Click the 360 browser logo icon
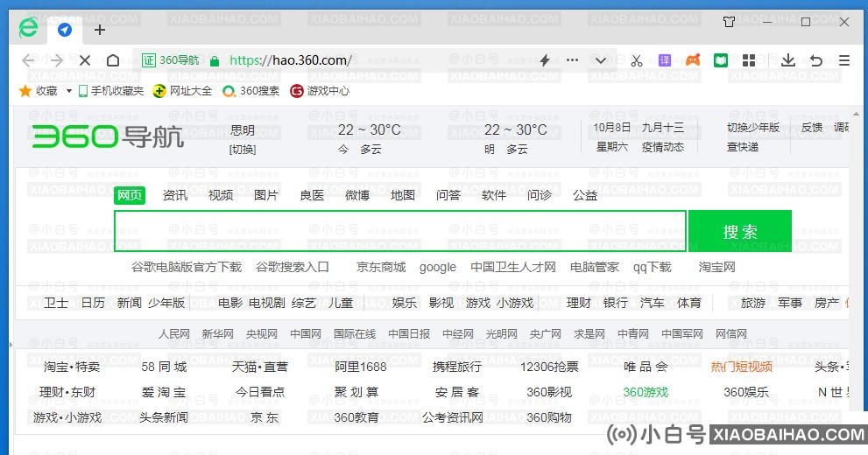 click(x=28, y=28)
